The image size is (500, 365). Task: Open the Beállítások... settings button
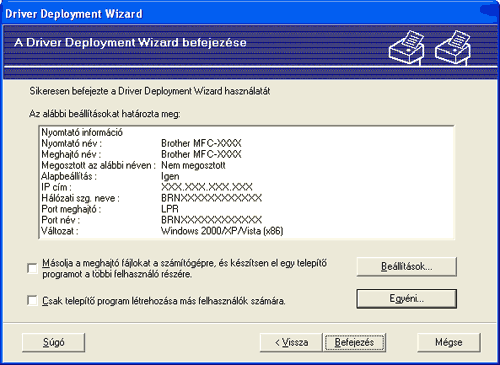pyautogui.click(x=406, y=267)
